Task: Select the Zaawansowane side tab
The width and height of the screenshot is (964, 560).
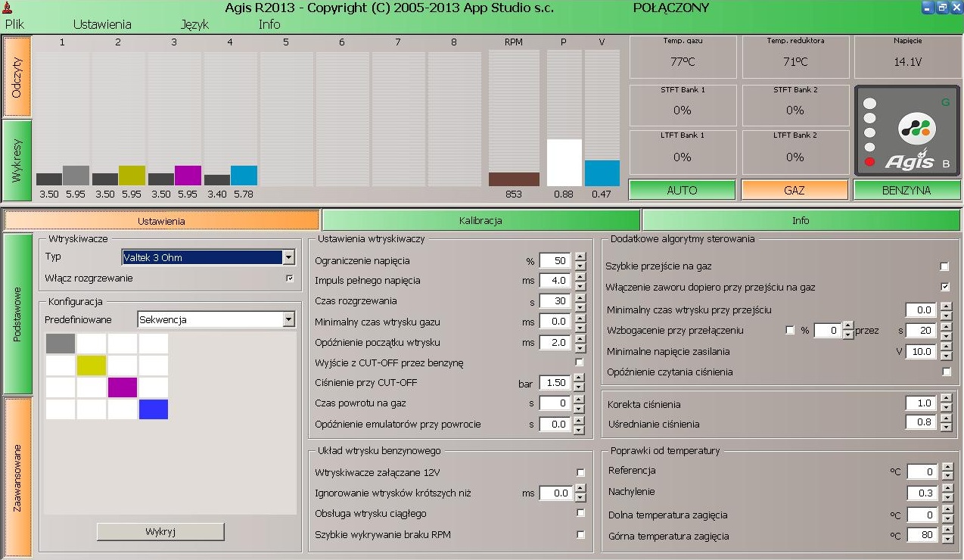Action: pos(17,478)
